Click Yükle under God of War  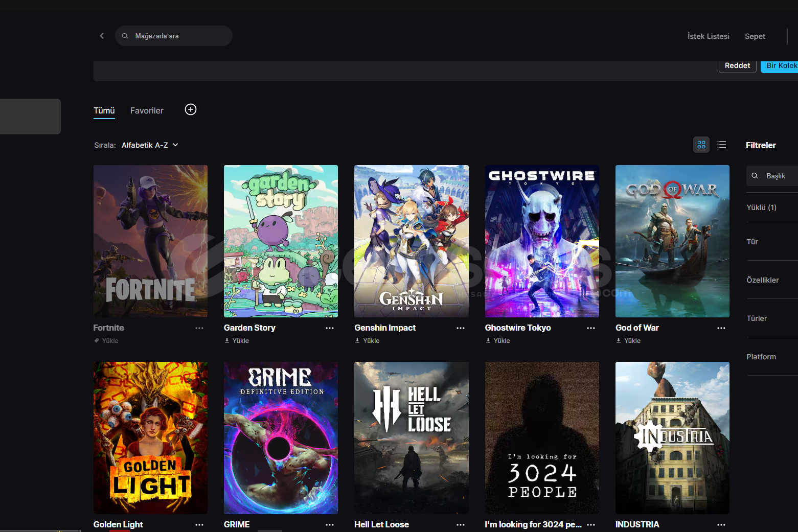[x=632, y=341]
